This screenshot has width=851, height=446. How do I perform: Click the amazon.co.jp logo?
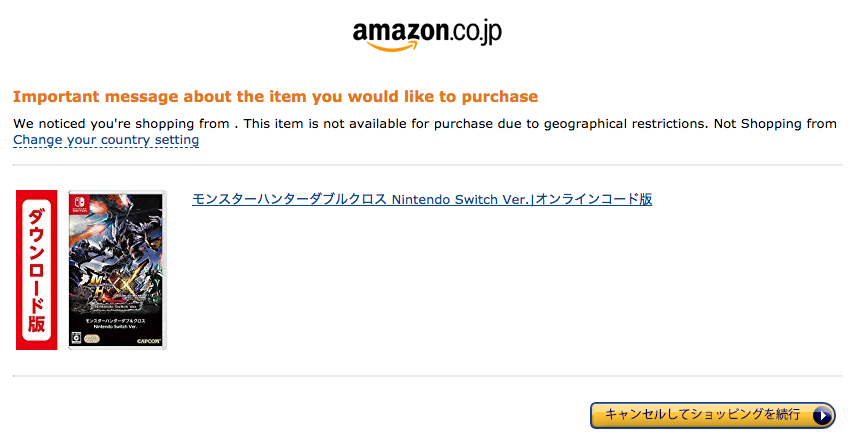pos(427,35)
